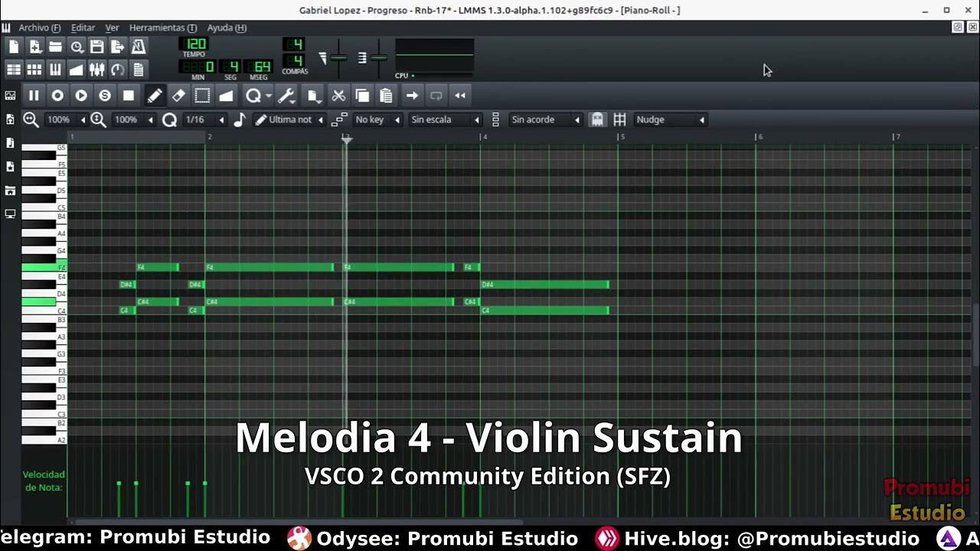The image size is (980, 551).
Task: Toggle auto-scroll arrow button
Action: click(x=412, y=96)
